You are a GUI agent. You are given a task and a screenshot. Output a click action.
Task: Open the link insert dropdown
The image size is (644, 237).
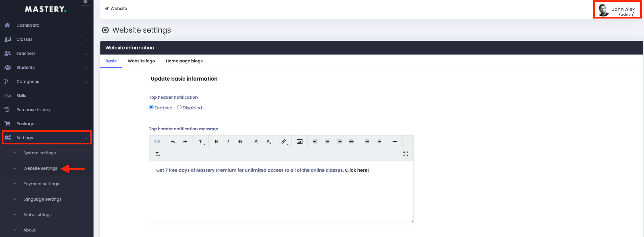point(284,142)
